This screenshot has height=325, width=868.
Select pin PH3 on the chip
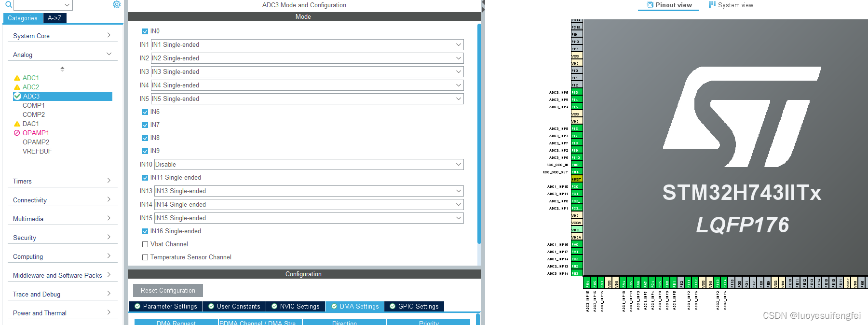pyautogui.click(x=577, y=273)
